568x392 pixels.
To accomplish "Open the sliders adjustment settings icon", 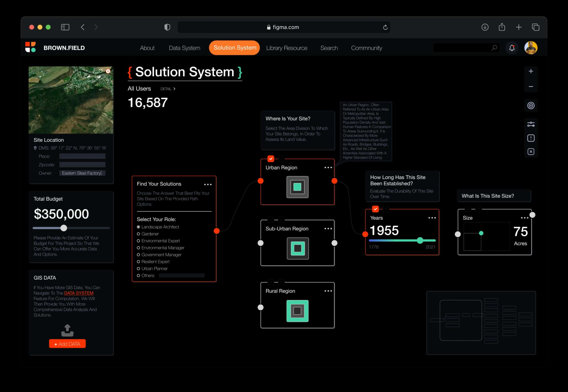I will [531, 124].
